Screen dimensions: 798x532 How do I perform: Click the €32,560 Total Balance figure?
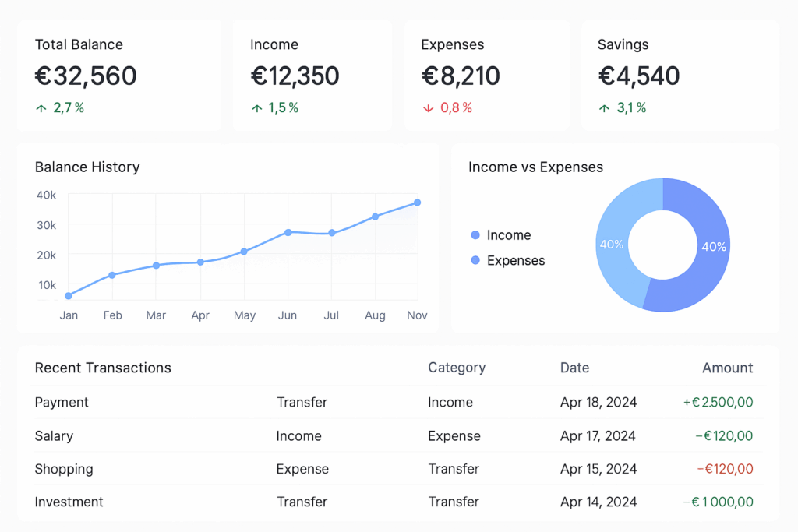tap(86, 76)
